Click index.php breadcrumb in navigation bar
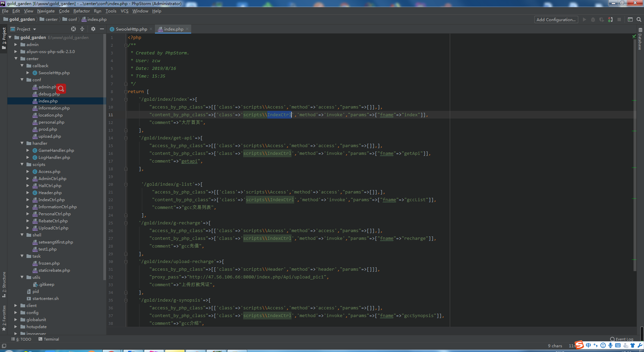 point(94,19)
